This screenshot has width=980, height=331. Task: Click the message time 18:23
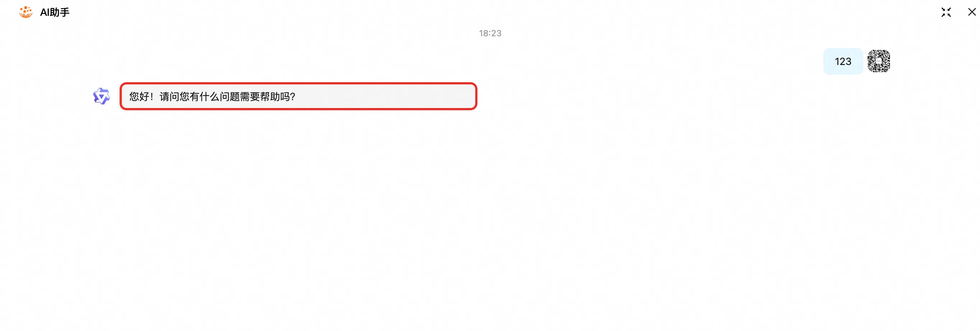coord(490,33)
